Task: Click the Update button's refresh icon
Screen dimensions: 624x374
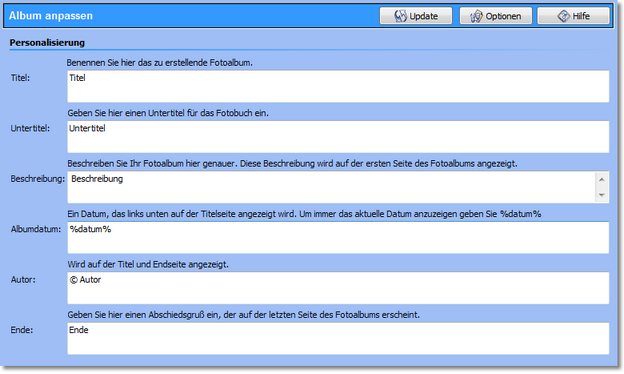Action: (400, 16)
